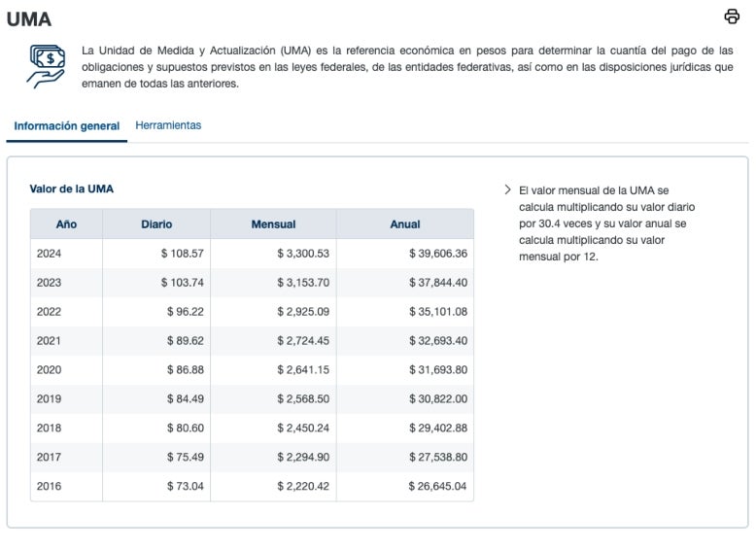Select the 2021 daily value $ 89.62
This screenshot has width=756, height=549.
tap(186, 341)
